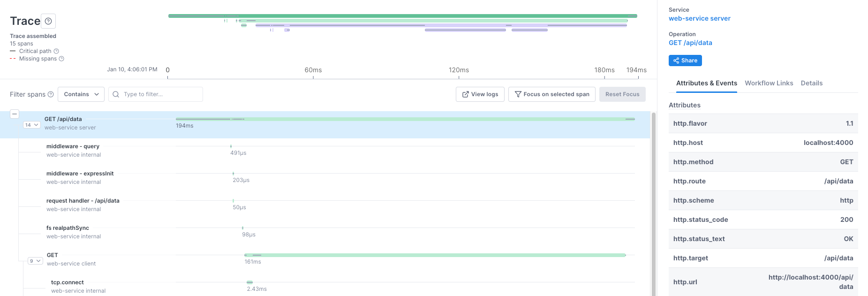
Task: Collapse the 14 child spans expander
Action: pyautogui.click(x=31, y=125)
